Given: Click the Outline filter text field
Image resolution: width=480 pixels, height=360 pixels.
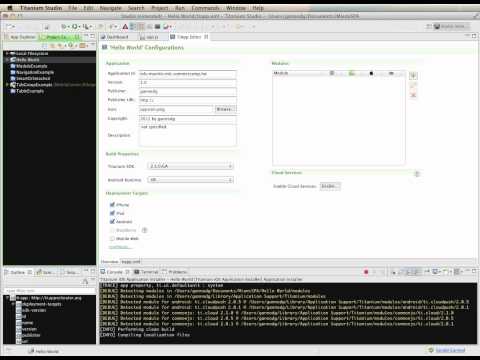Looking at the screenshot, I should (49, 291).
